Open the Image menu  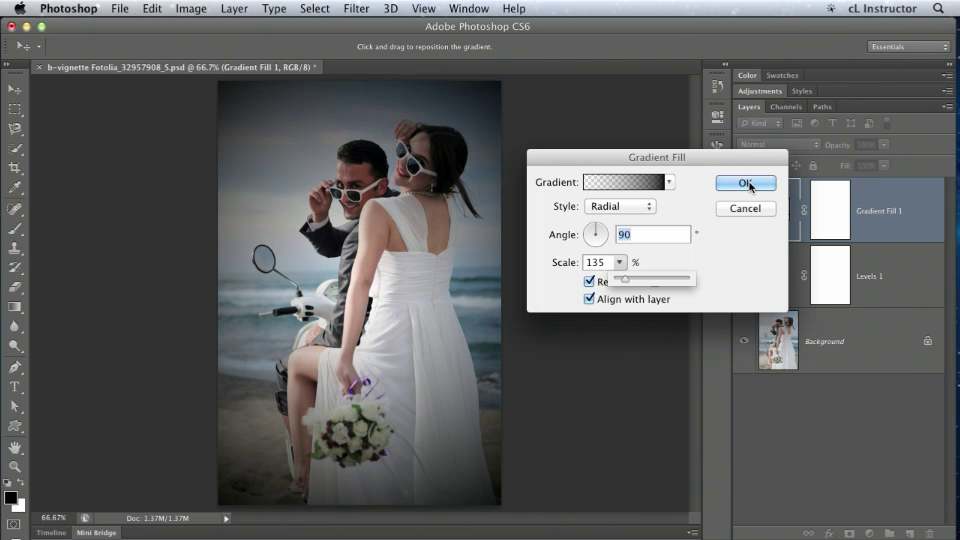point(191,9)
